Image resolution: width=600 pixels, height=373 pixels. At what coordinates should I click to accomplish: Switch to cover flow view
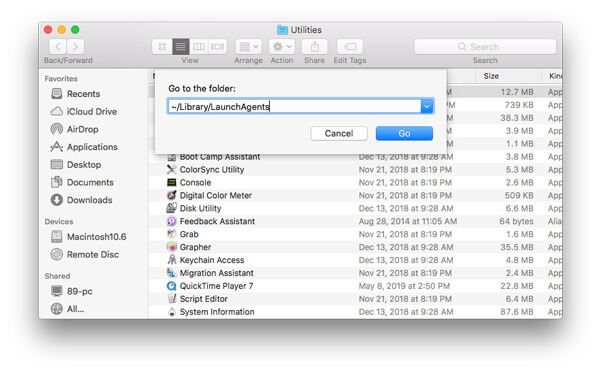click(x=218, y=47)
